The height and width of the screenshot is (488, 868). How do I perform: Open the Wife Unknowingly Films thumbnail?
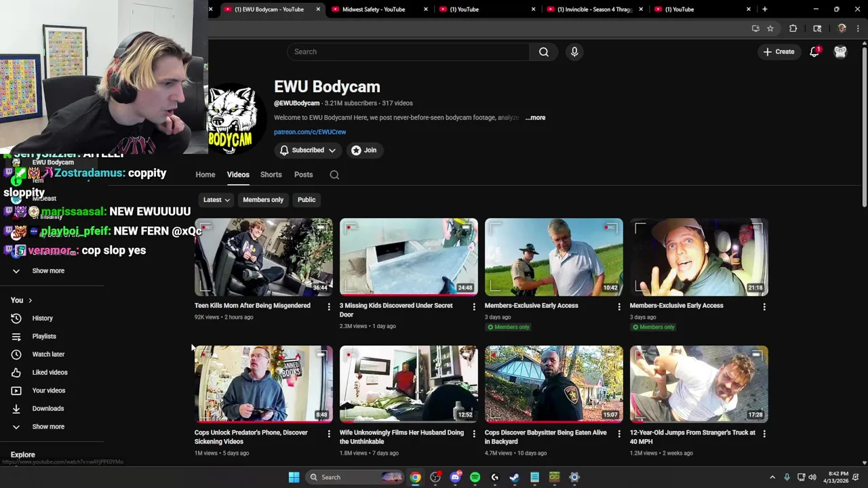(x=409, y=384)
